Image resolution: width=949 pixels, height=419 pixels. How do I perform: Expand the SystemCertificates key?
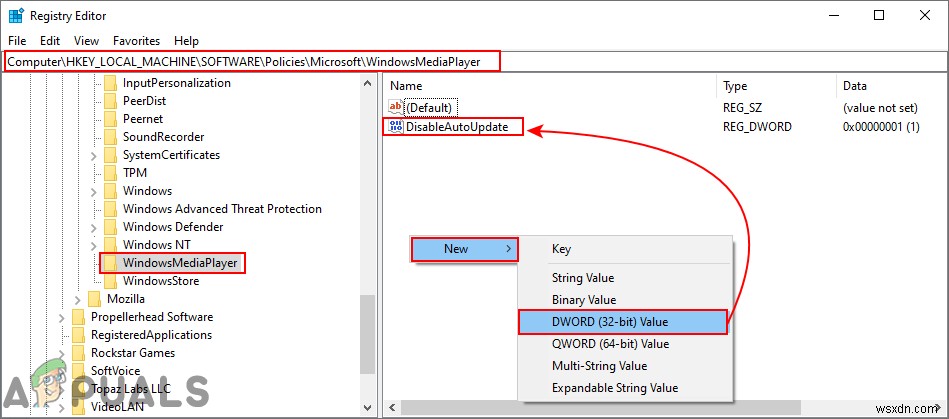[x=93, y=156]
